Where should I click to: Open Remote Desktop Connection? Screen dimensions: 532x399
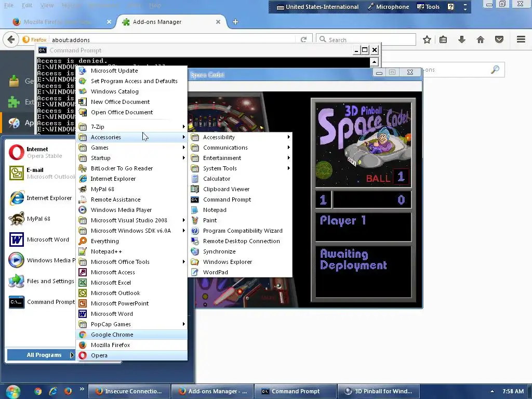point(240,241)
